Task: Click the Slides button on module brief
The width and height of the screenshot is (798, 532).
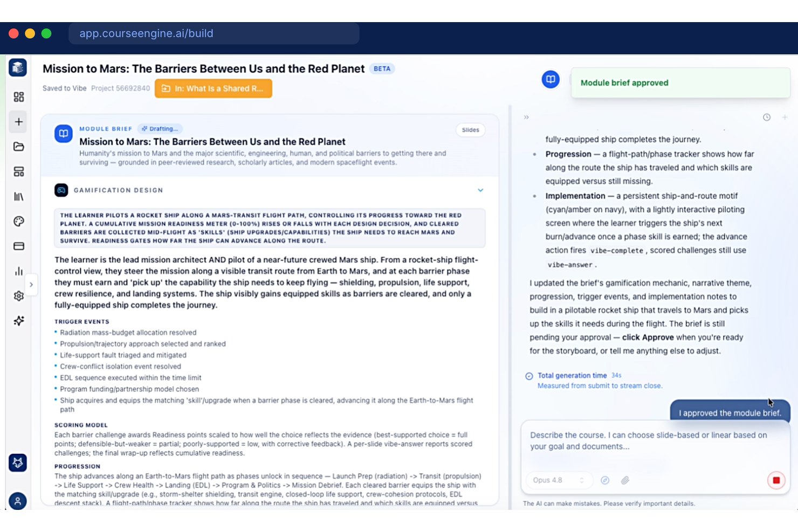Action: click(470, 130)
